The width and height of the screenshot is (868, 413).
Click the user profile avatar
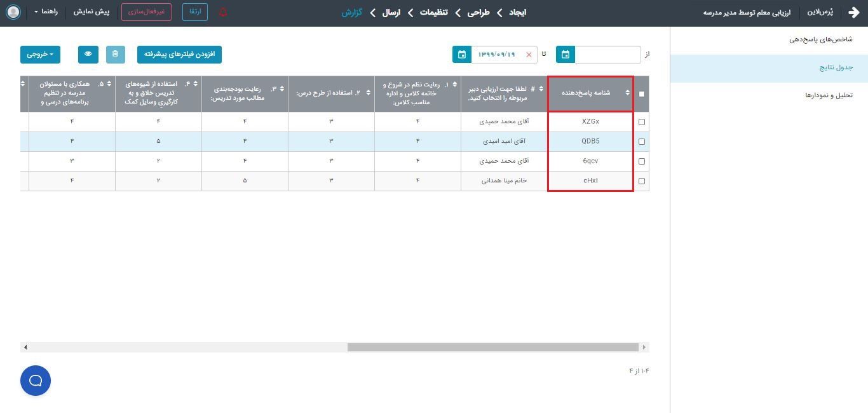13,12
